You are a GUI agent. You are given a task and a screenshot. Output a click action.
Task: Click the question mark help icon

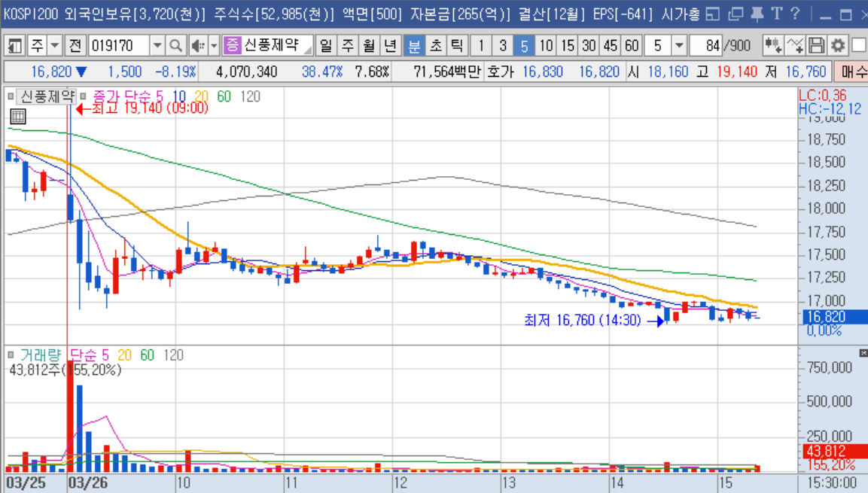pyautogui.click(x=796, y=14)
